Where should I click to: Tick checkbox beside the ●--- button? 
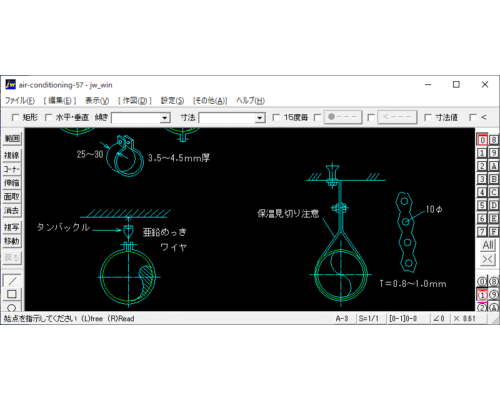(x=317, y=117)
